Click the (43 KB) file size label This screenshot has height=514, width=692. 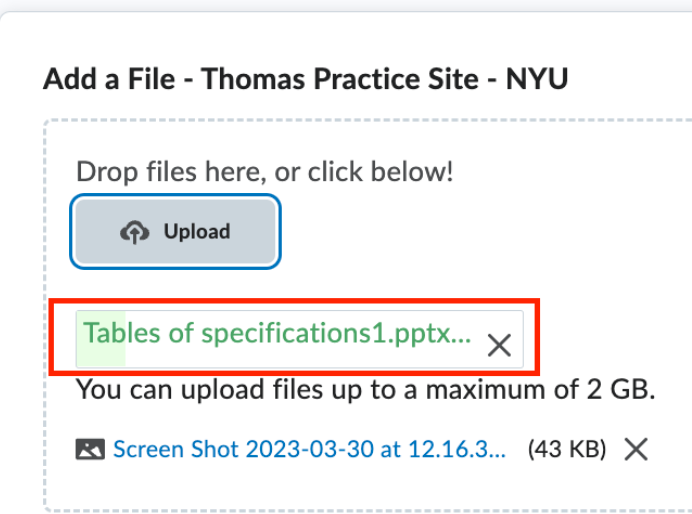coord(567,449)
